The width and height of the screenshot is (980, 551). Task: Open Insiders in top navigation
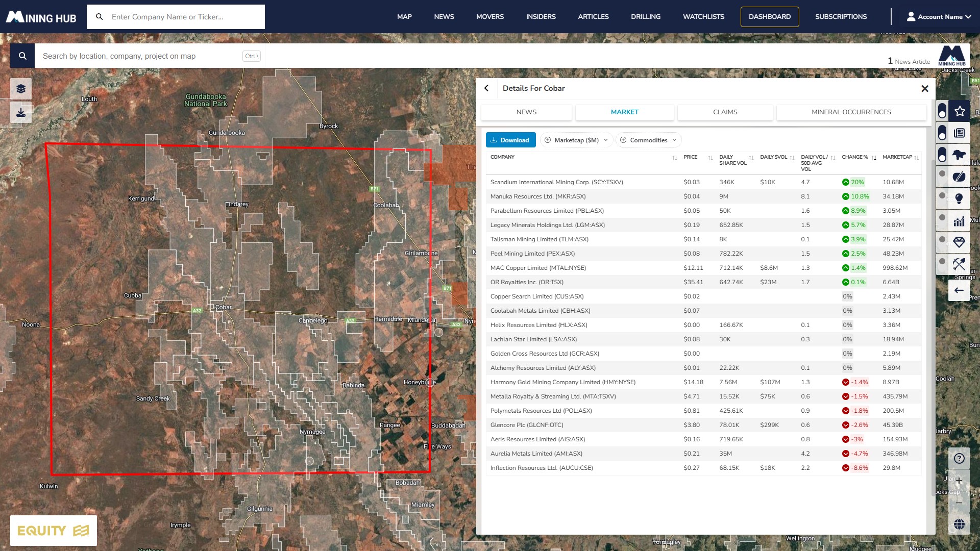pyautogui.click(x=541, y=17)
